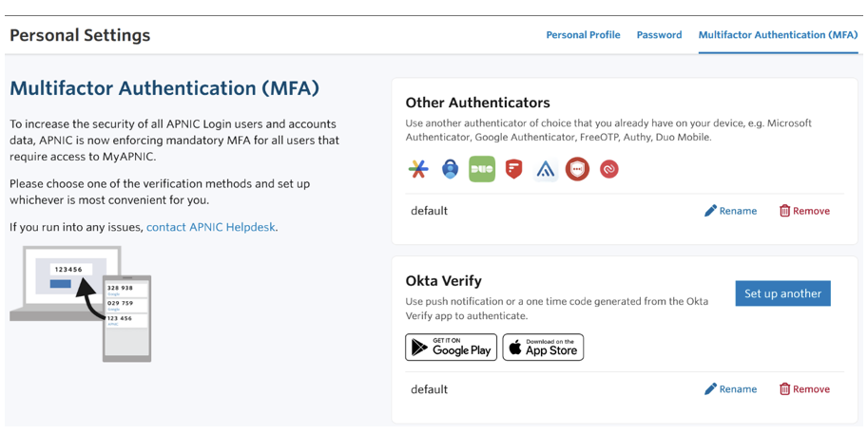The image size is (868, 434).
Task: Click the Download on the App Store badge
Action: pos(543,348)
